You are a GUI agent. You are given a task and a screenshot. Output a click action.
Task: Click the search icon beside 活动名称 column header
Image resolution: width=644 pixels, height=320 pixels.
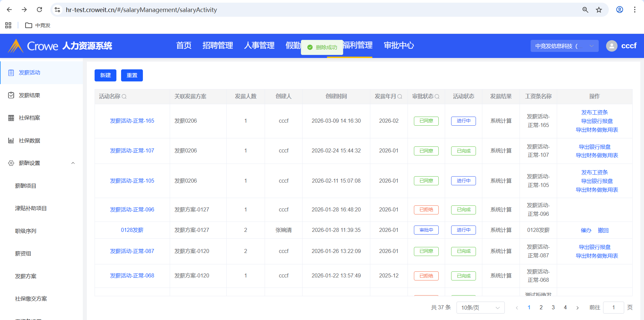pos(124,97)
